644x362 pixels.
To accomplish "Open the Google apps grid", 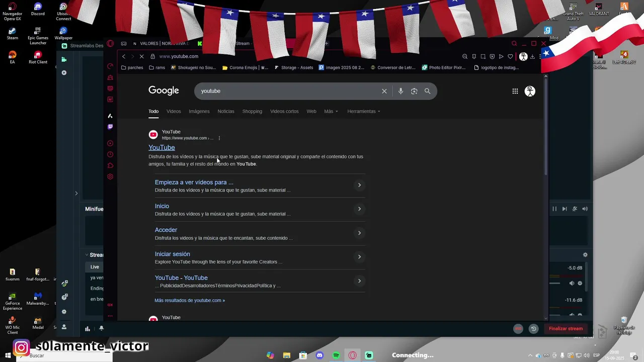I will tap(515, 91).
